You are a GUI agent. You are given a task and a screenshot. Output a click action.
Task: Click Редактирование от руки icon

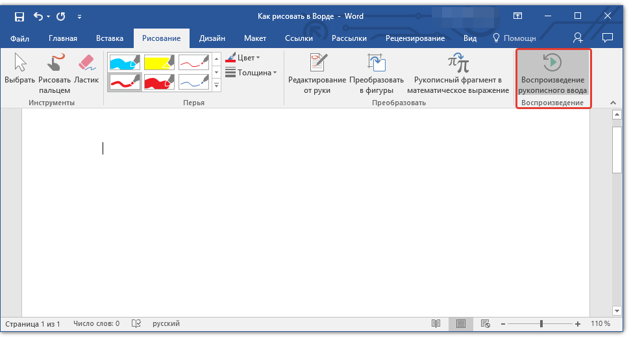(317, 73)
